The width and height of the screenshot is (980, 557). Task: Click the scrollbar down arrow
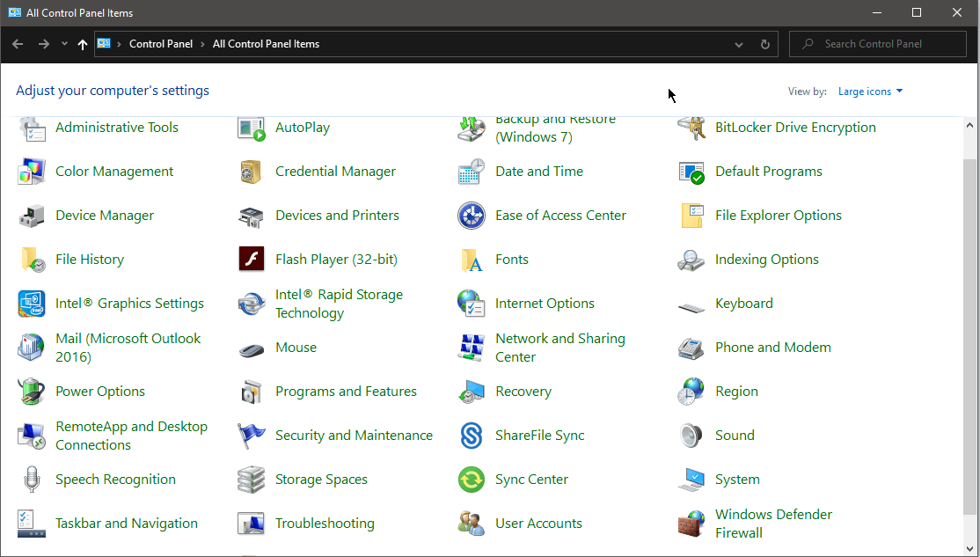pyautogui.click(x=969, y=549)
